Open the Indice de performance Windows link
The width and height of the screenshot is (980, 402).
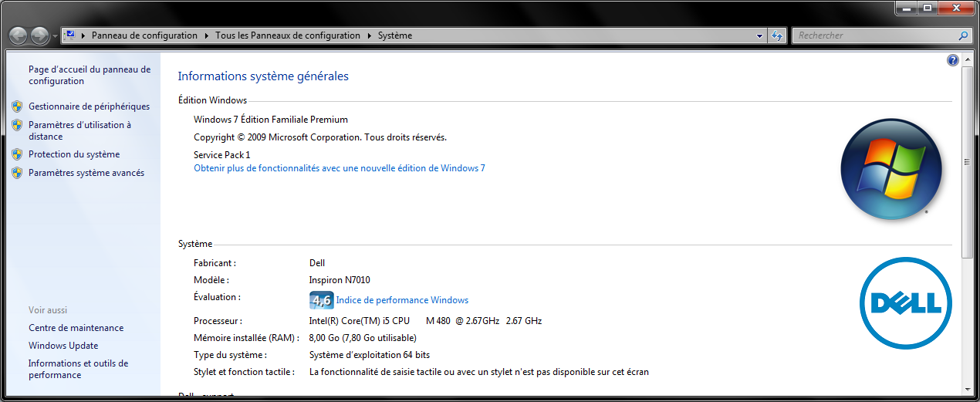(402, 300)
